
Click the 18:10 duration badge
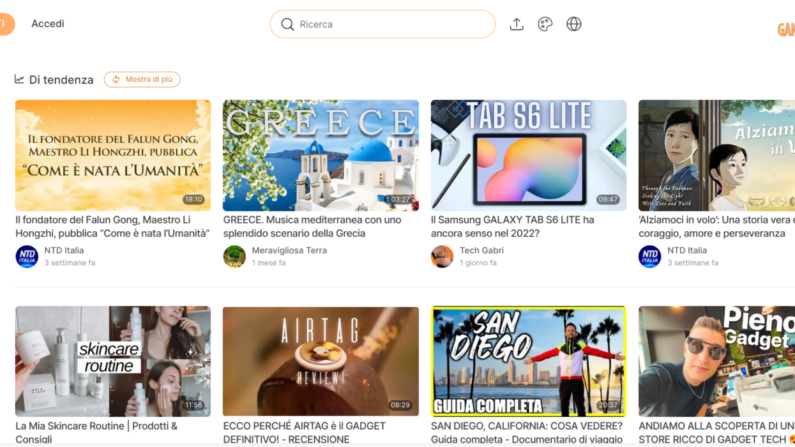[x=193, y=200]
